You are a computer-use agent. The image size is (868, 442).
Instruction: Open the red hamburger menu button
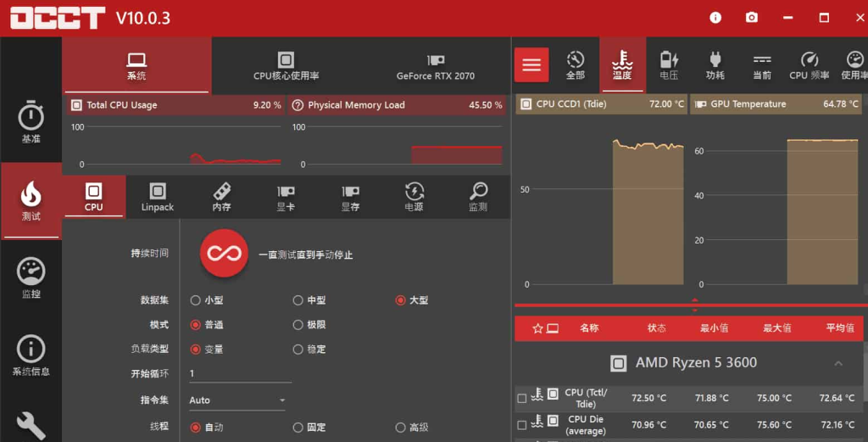531,65
